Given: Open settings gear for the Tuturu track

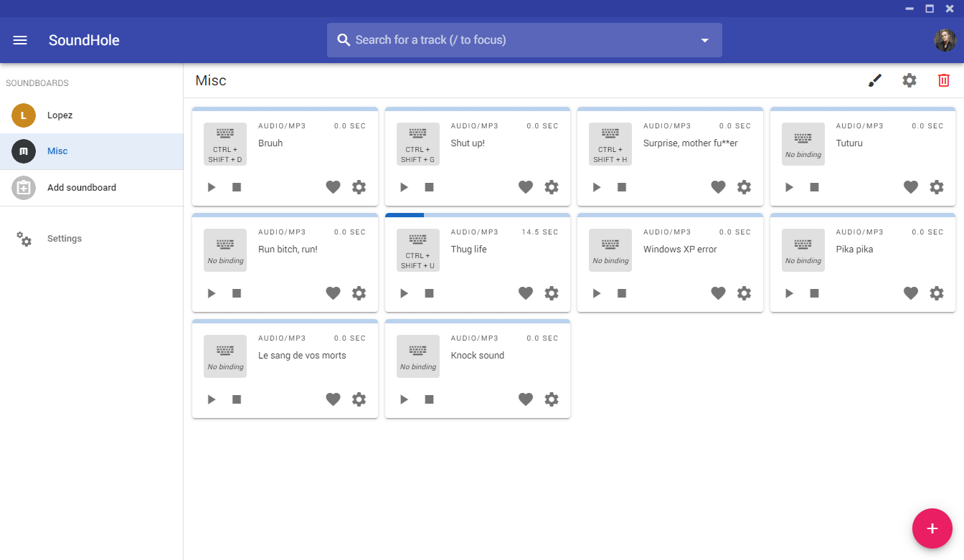Looking at the screenshot, I should click(936, 186).
